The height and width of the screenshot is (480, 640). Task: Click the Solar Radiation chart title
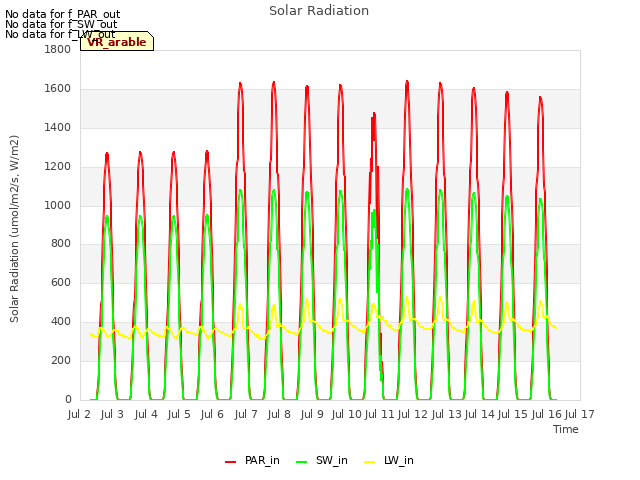click(x=319, y=11)
